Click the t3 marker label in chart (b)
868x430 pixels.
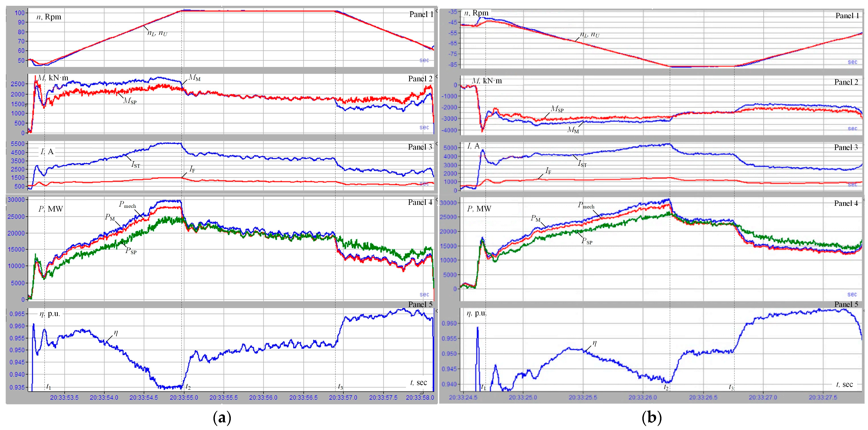coord(731,387)
